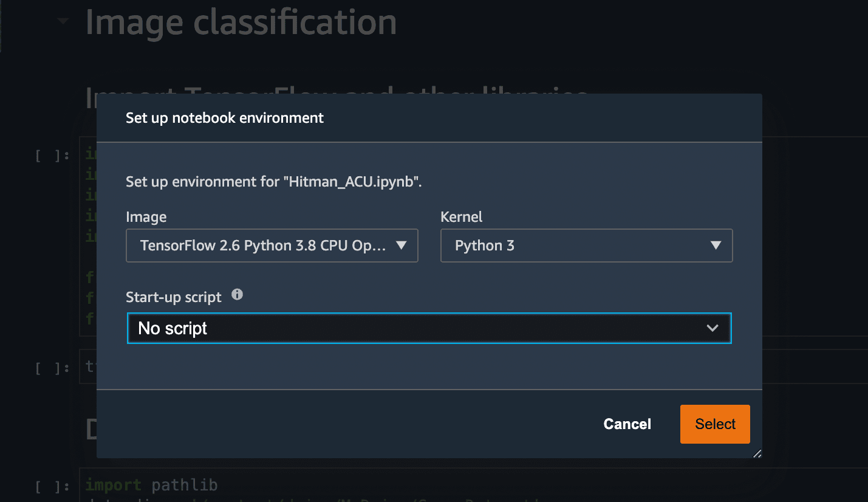Screen dimensions: 868x502
Task: Click the Set up notebook environment dialog title
Action: [x=225, y=118]
